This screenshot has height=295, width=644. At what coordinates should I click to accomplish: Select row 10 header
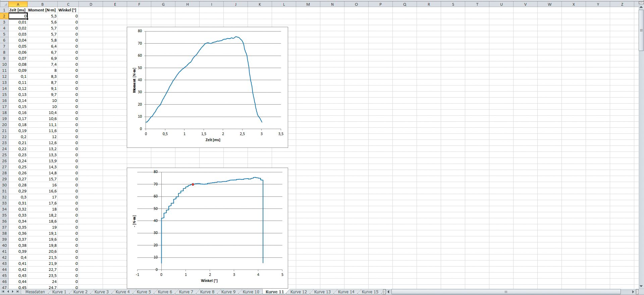pos(4,64)
